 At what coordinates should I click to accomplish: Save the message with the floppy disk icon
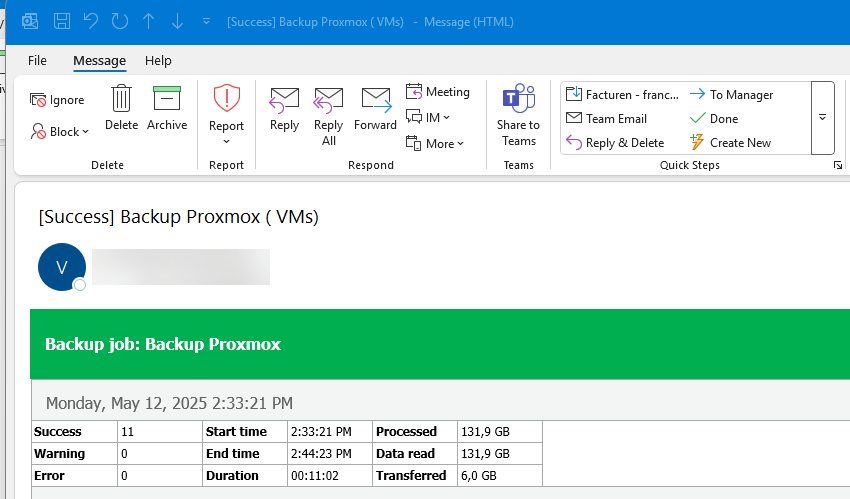point(62,22)
